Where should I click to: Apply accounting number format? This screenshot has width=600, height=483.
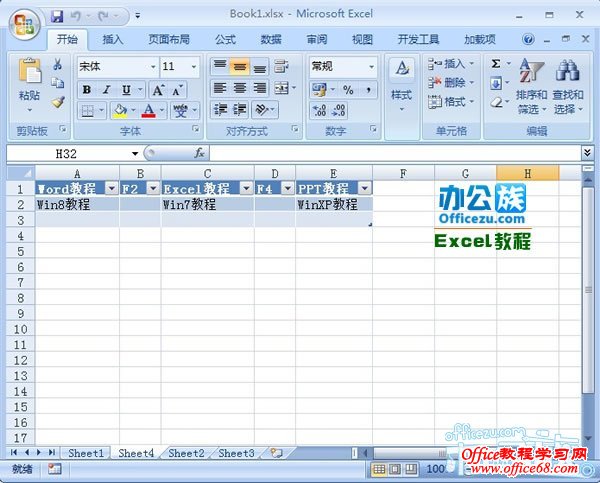tap(320, 90)
